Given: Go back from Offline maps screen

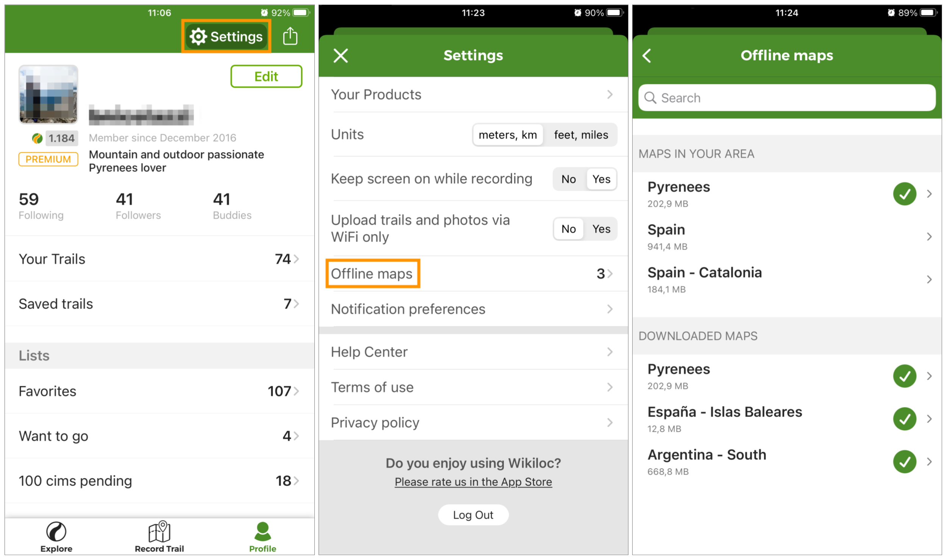Looking at the screenshot, I should [647, 56].
